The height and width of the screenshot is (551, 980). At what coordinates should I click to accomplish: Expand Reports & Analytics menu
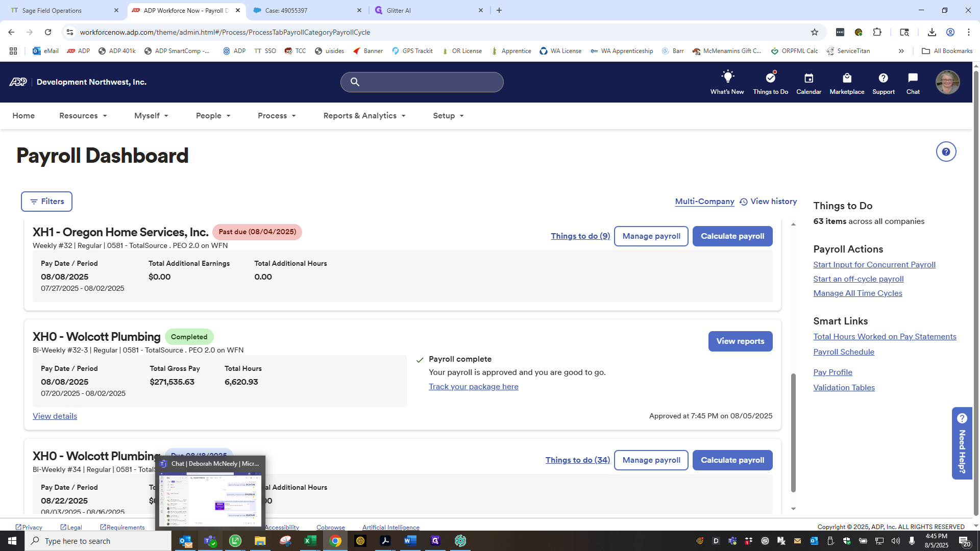click(364, 116)
